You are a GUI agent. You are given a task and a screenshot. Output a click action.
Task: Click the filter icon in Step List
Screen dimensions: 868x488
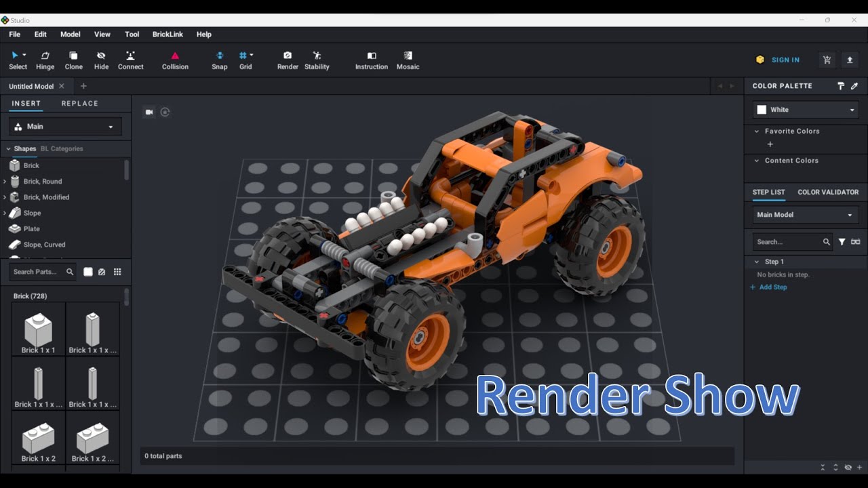point(842,242)
